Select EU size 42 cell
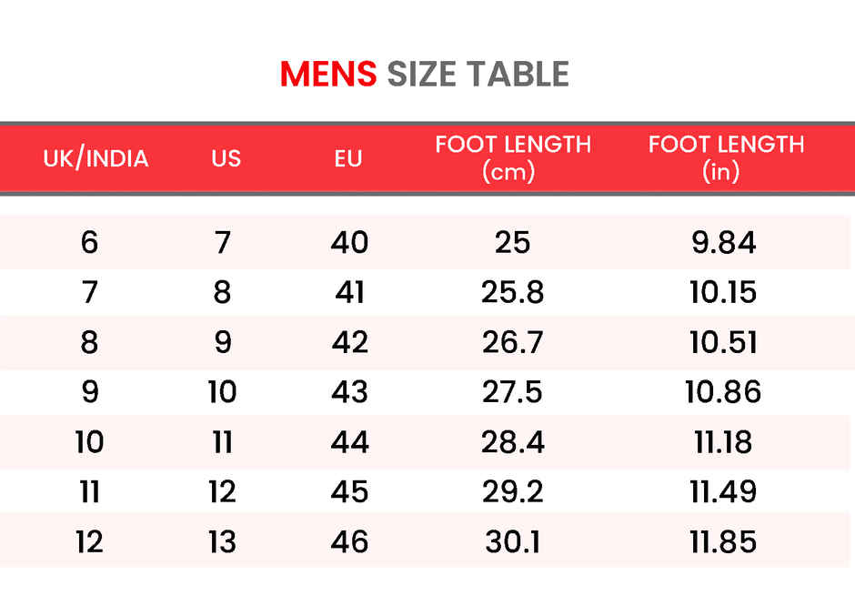This screenshot has width=855, height=616. pyautogui.click(x=349, y=343)
